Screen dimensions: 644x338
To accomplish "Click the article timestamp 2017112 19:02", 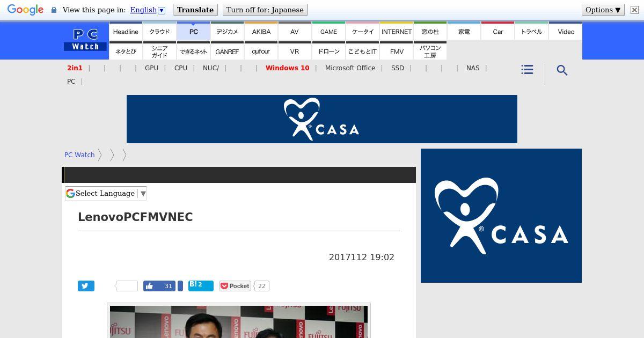I will coord(362,257).
